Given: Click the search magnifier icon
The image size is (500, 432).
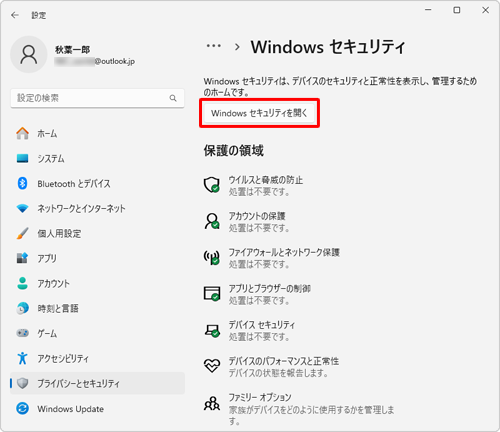Looking at the screenshot, I should click(173, 98).
